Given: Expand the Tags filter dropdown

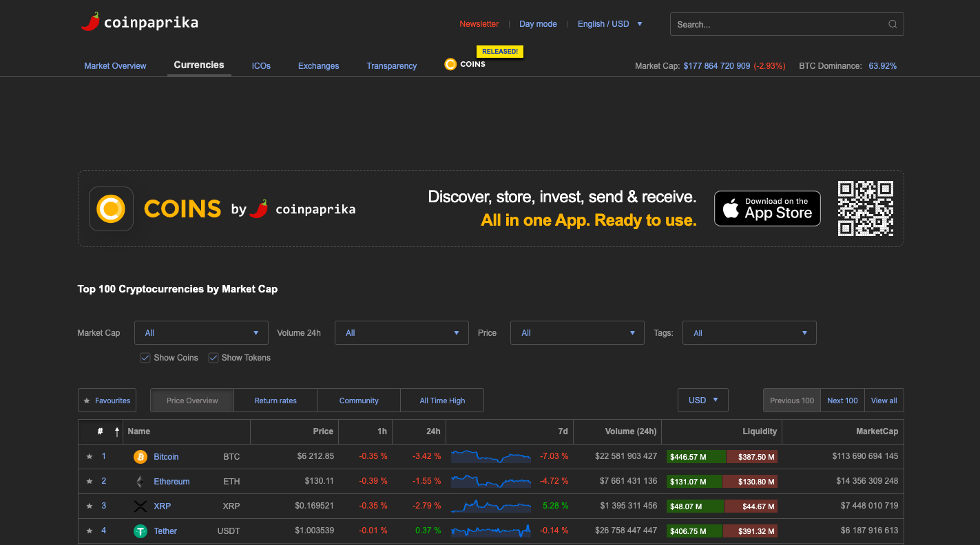Looking at the screenshot, I should (x=749, y=333).
